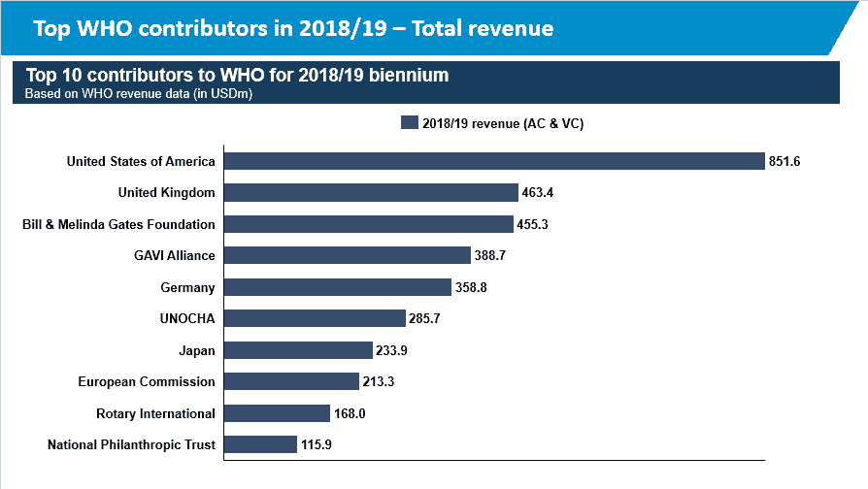Select the Germany axis label
Image resolution: width=868 pixels, height=489 pixels.
tap(187, 287)
